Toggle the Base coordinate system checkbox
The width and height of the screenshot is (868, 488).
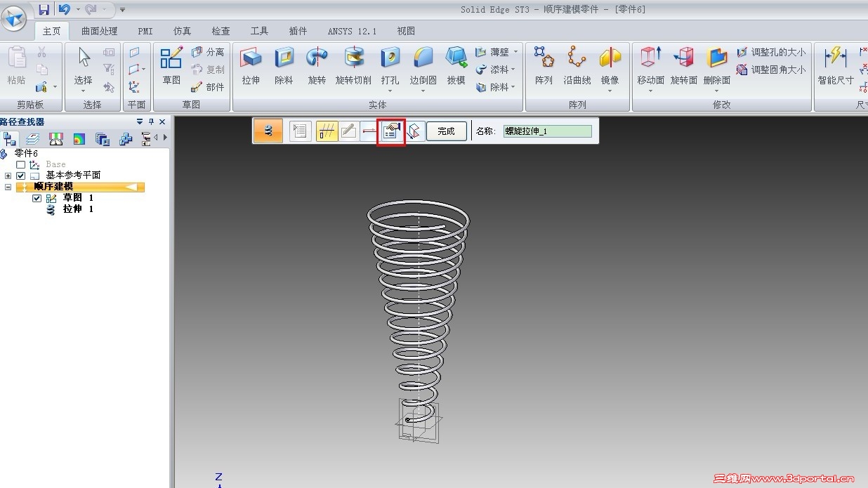[20, 164]
